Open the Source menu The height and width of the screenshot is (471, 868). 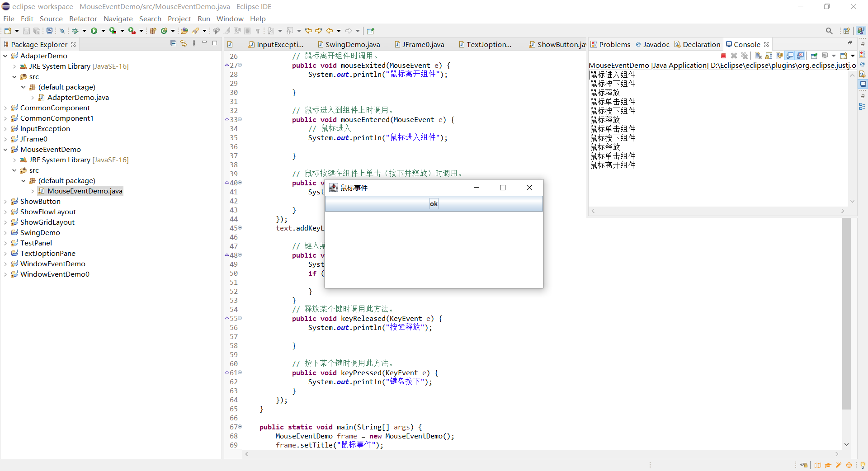pyautogui.click(x=51, y=19)
